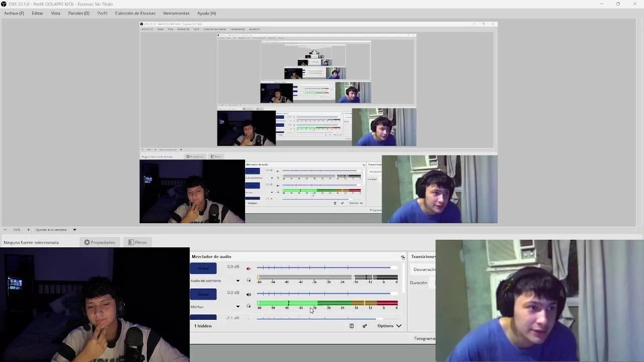Open Filtros for the source
This screenshot has height=362, width=644.
[137, 242]
